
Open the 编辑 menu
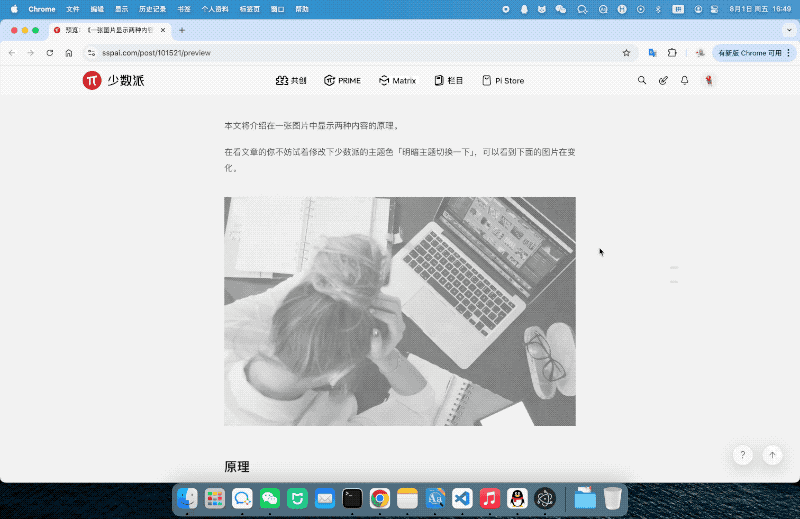click(x=97, y=9)
